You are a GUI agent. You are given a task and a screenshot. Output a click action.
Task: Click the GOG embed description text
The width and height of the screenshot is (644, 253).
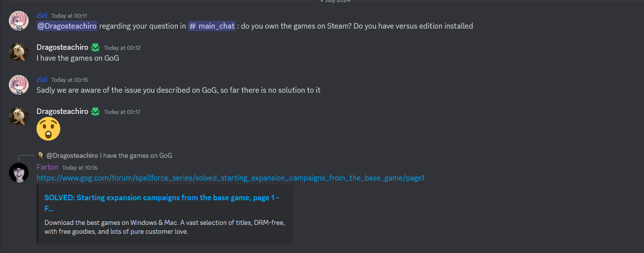point(164,227)
